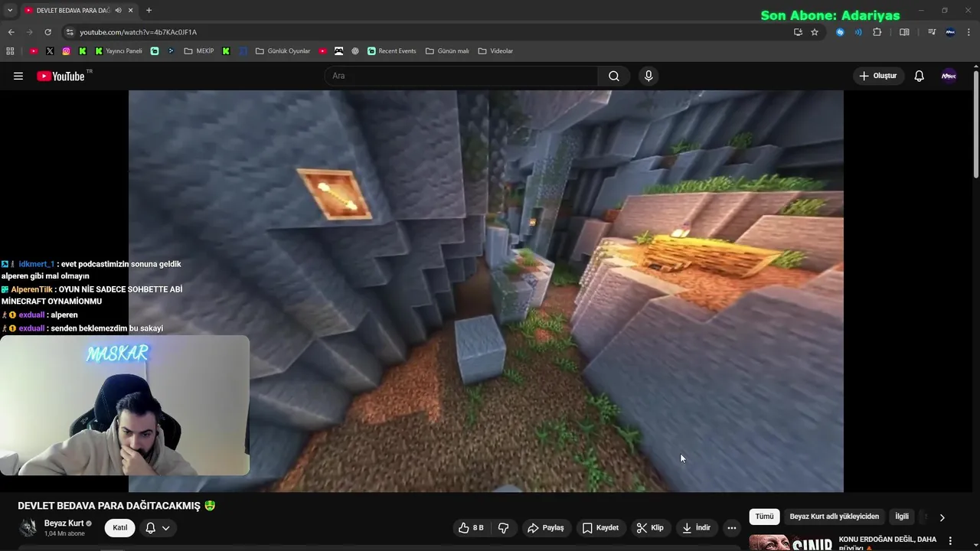Show more filter chips with arrow

point(942,517)
